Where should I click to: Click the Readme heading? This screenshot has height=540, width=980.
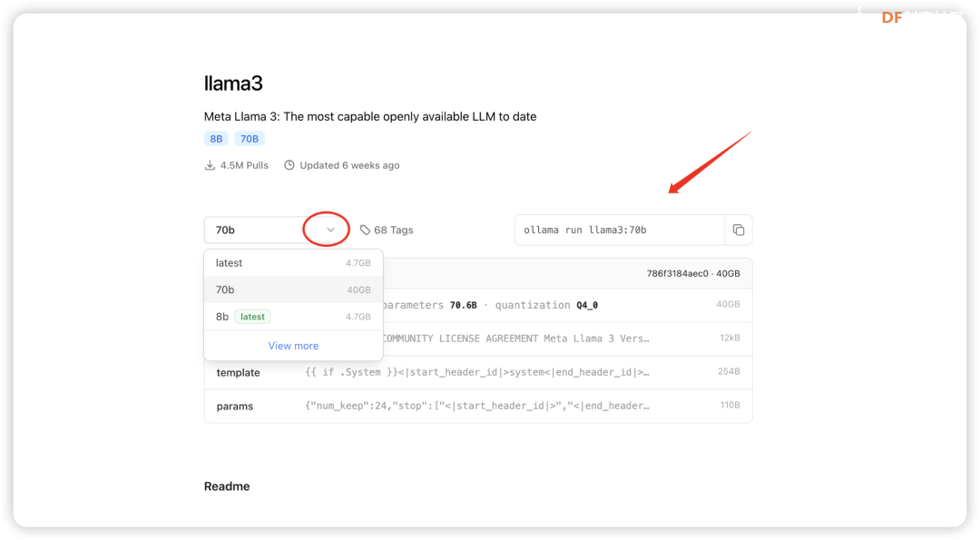(x=227, y=486)
